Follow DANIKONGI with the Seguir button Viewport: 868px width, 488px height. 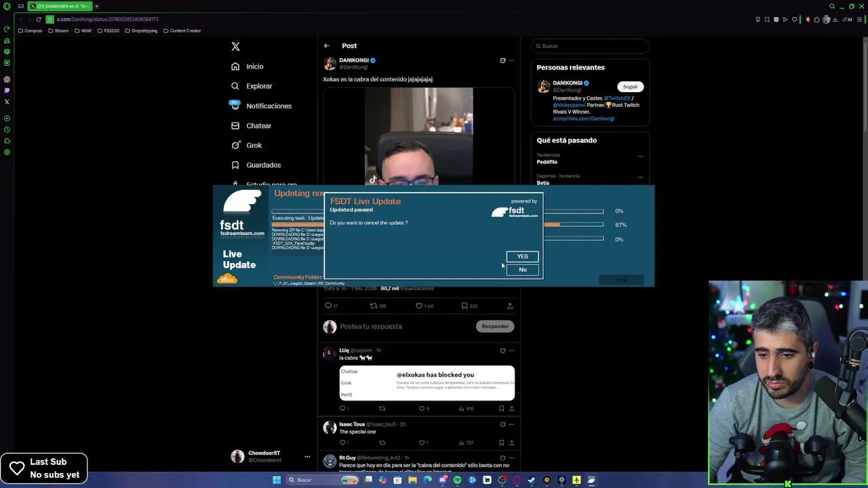(x=630, y=87)
